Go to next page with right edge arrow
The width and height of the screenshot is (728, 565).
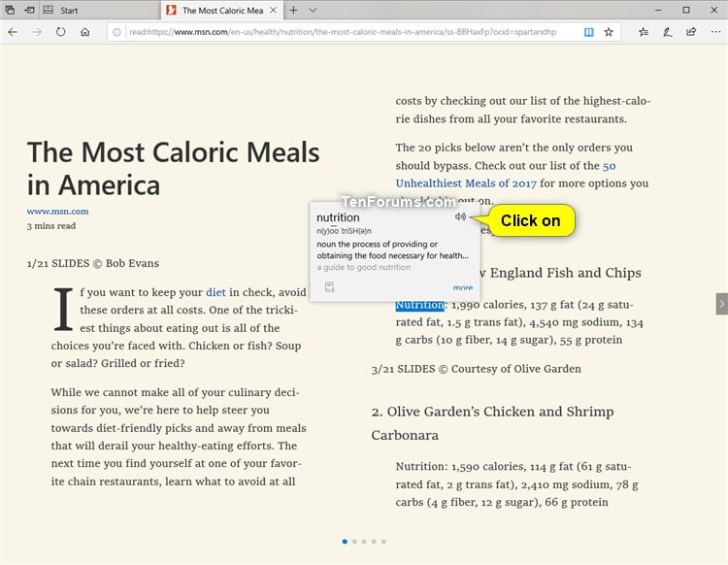click(722, 304)
